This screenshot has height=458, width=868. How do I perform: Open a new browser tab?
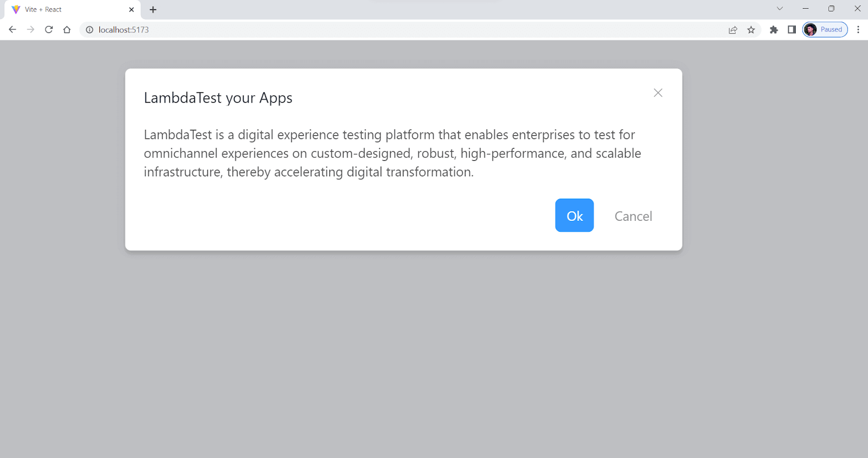point(153,10)
